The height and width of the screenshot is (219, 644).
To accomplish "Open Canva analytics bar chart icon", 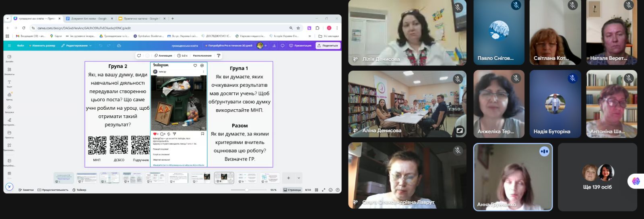I will 274,45.
